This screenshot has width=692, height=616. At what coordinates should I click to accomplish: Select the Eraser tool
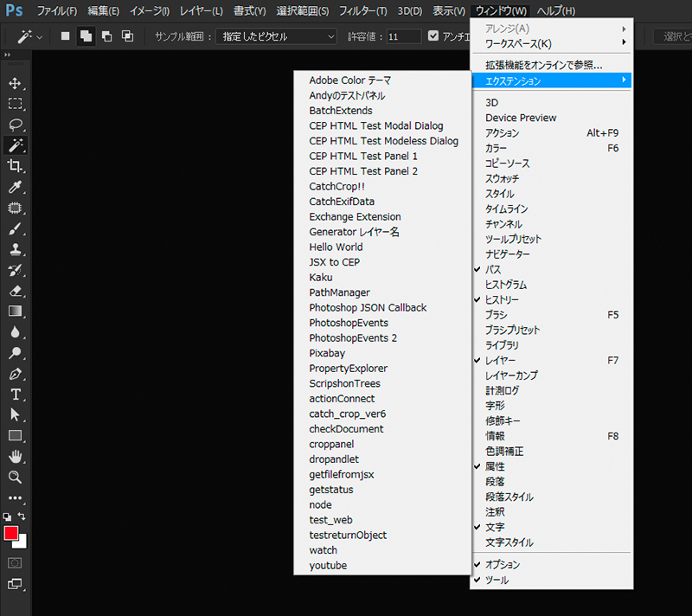15,291
